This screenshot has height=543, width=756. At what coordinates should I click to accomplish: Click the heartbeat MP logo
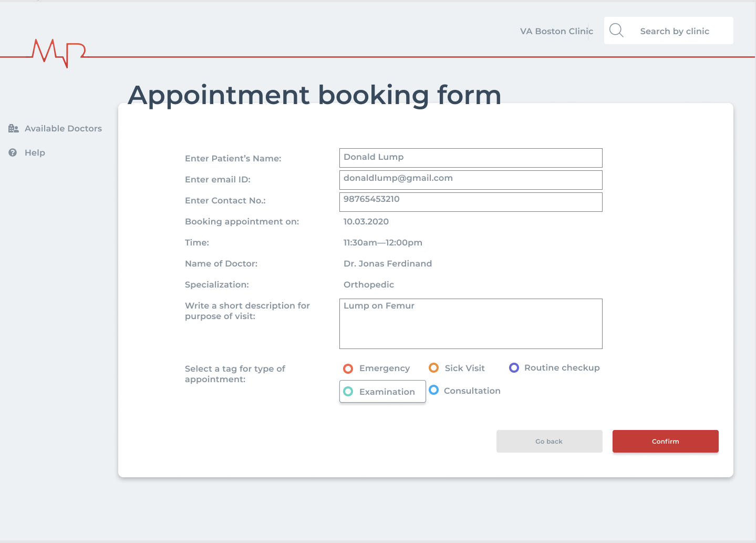[58, 53]
